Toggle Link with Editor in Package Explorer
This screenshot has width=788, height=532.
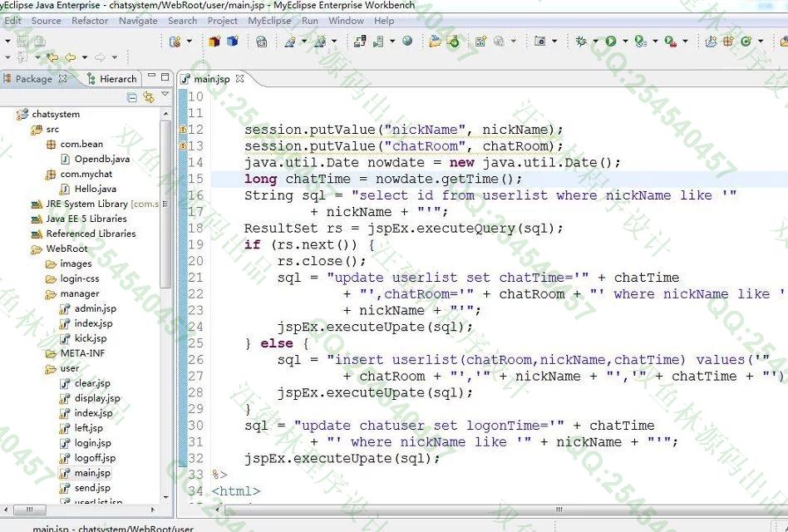[149, 97]
